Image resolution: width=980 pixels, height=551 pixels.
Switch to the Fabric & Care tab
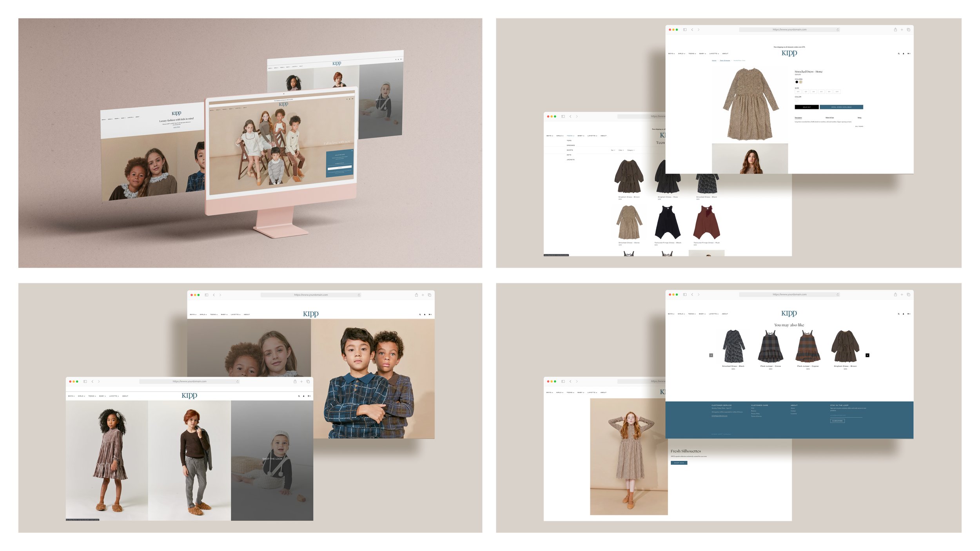[830, 118]
